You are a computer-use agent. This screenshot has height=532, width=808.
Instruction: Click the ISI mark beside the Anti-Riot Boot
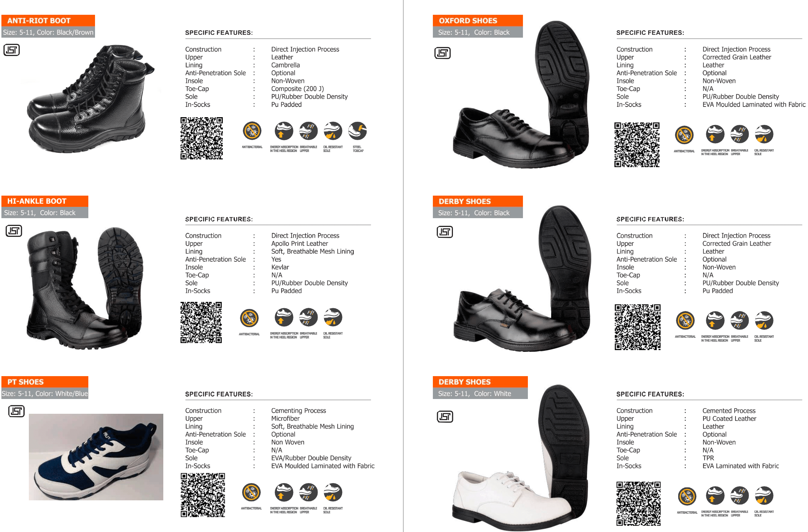click(x=12, y=50)
